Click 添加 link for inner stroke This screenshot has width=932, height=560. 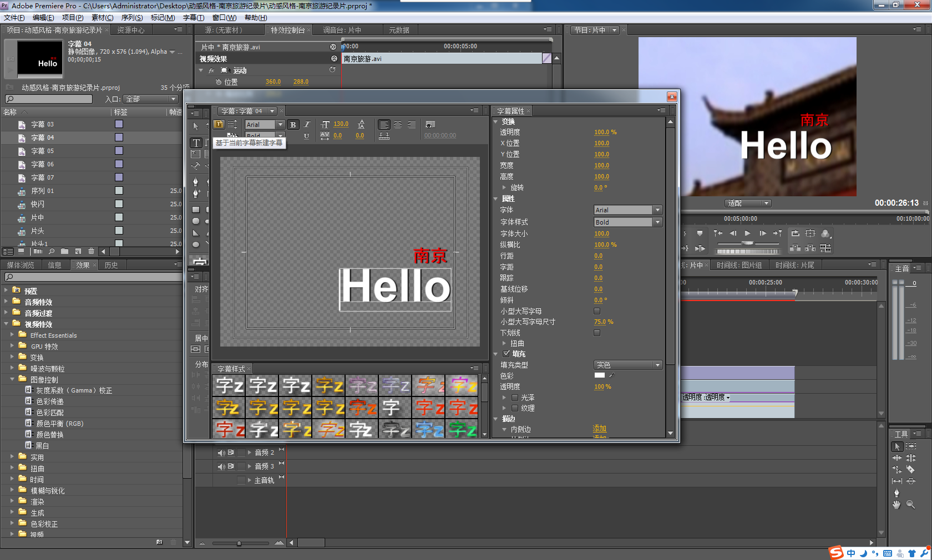599,429
